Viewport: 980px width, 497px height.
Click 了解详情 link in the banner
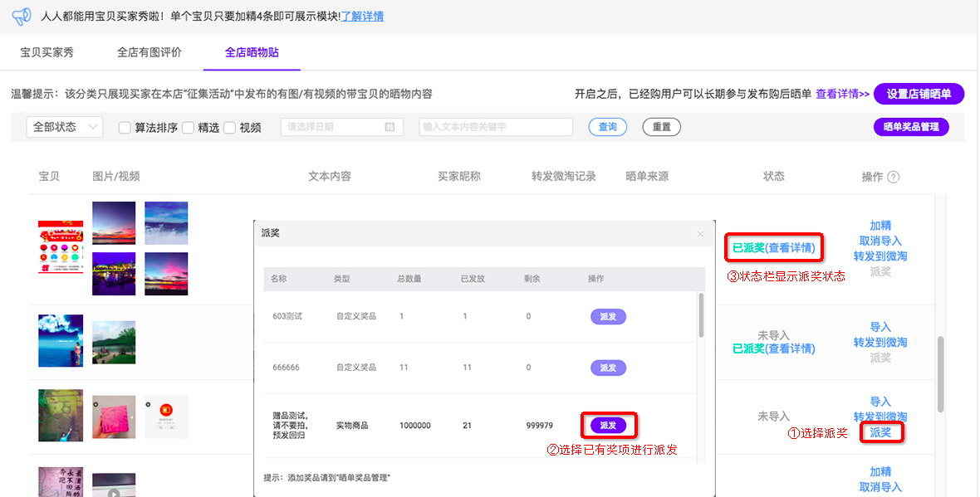[362, 16]
